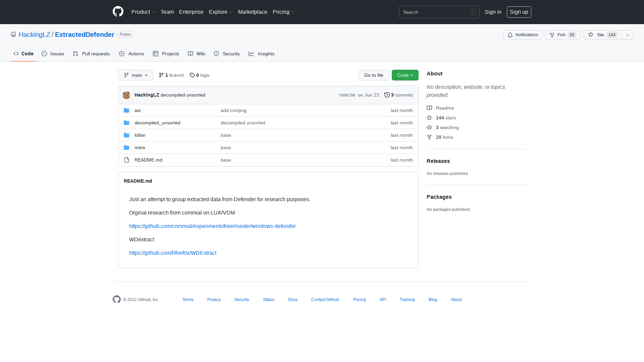
Task: Click the Wiki book icon
Action: tap(191, 54)
